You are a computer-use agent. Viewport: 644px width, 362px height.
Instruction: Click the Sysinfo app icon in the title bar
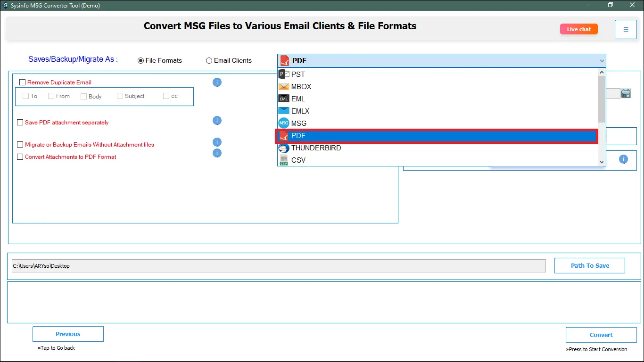tap(6, 6)
